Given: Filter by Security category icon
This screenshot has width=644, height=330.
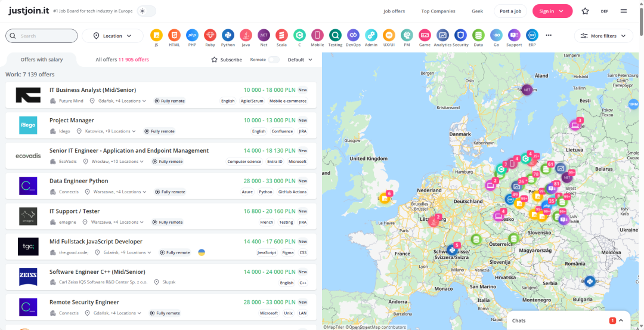Looking at the screenshot, I should 460,35.
